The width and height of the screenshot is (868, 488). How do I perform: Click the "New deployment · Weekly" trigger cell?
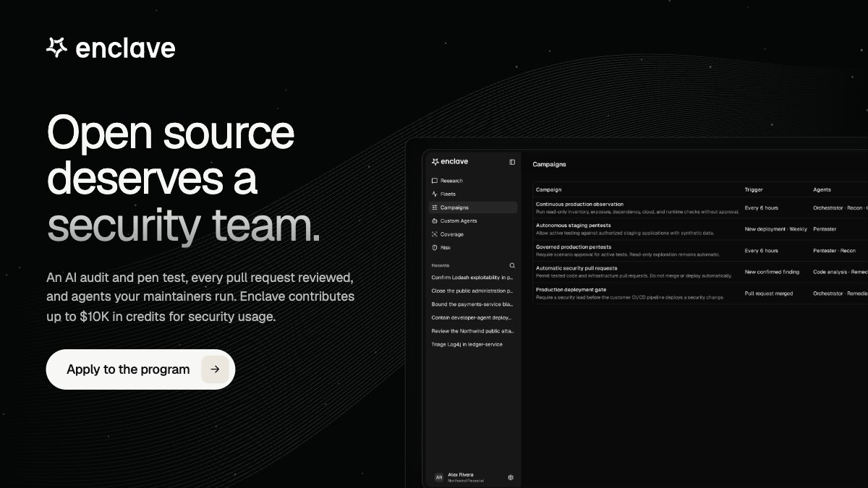click(x=775, y=229)
